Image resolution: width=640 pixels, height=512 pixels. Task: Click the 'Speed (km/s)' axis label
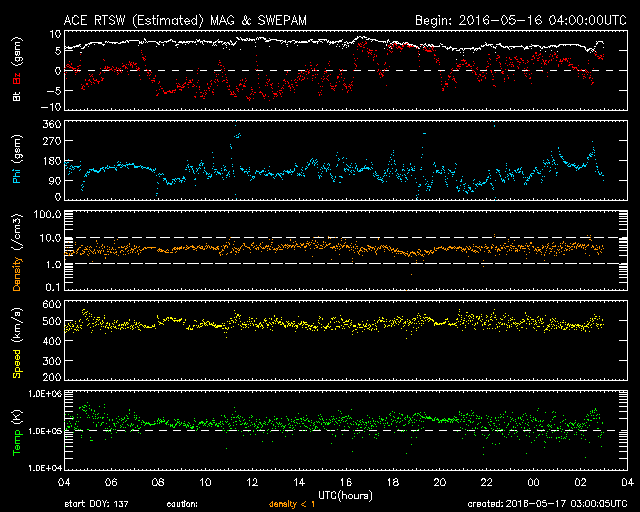[x=17, y=343]
